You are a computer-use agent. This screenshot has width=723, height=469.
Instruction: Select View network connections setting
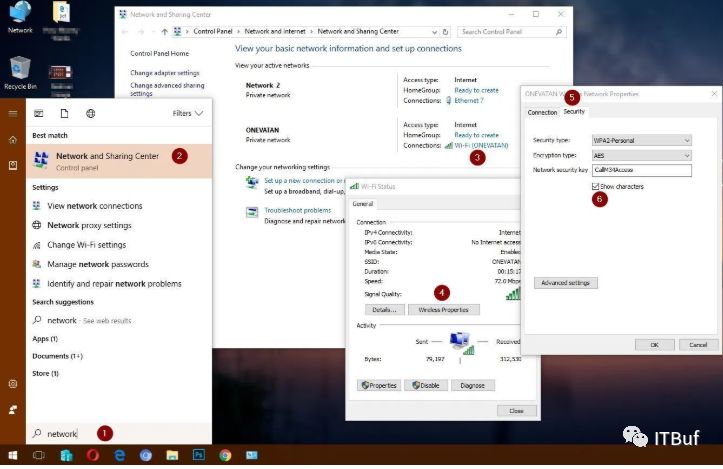tap(119, 206)
